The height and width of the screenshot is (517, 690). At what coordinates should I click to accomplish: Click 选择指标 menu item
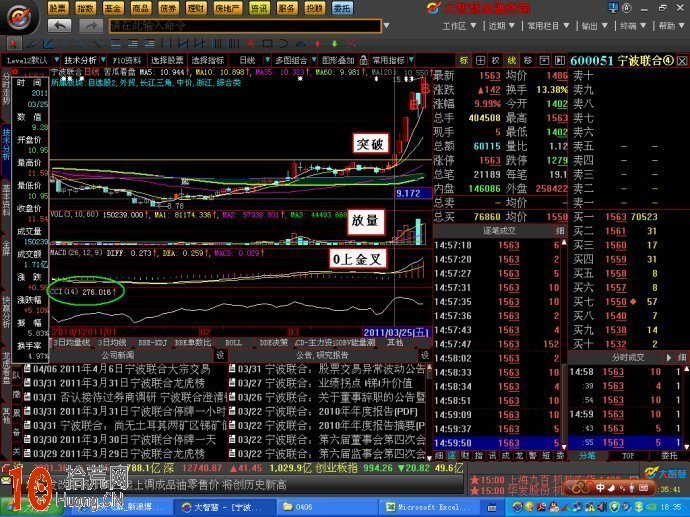[x=207, y=60]
